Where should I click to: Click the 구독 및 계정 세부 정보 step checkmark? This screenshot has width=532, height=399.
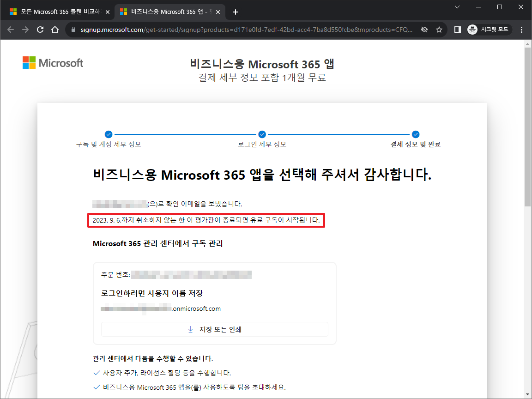tap(108, 134)
